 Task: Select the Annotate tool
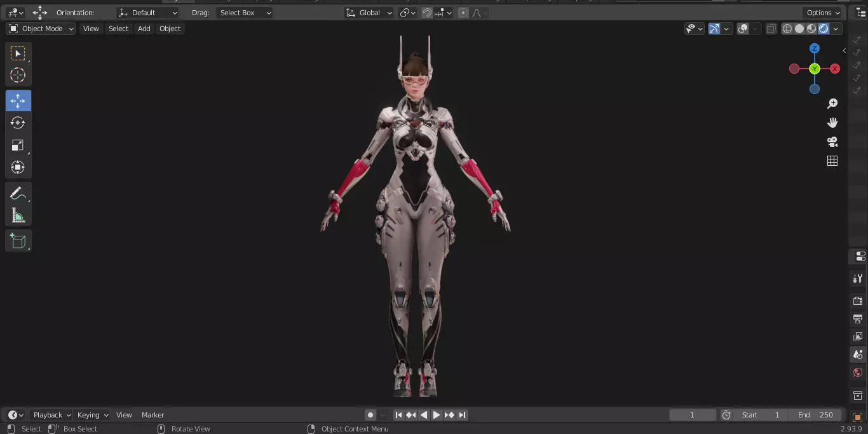click(x=18, y=193)
